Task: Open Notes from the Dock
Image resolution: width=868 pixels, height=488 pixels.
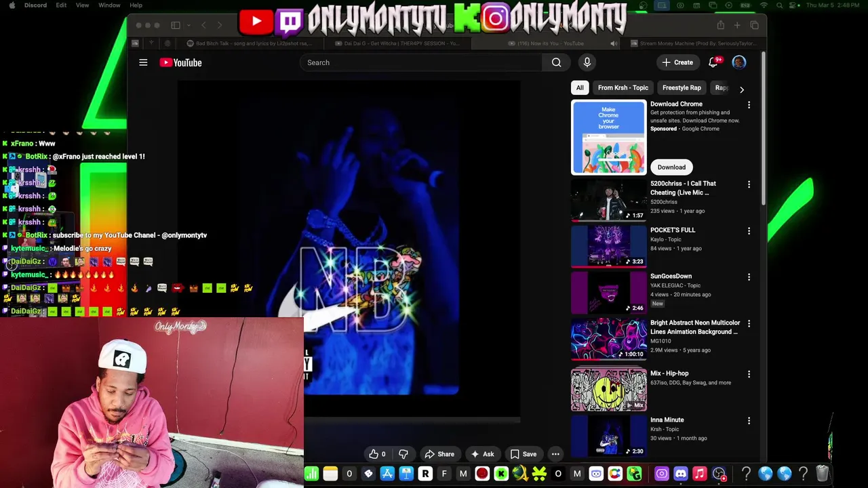Action: click(330, 474)
